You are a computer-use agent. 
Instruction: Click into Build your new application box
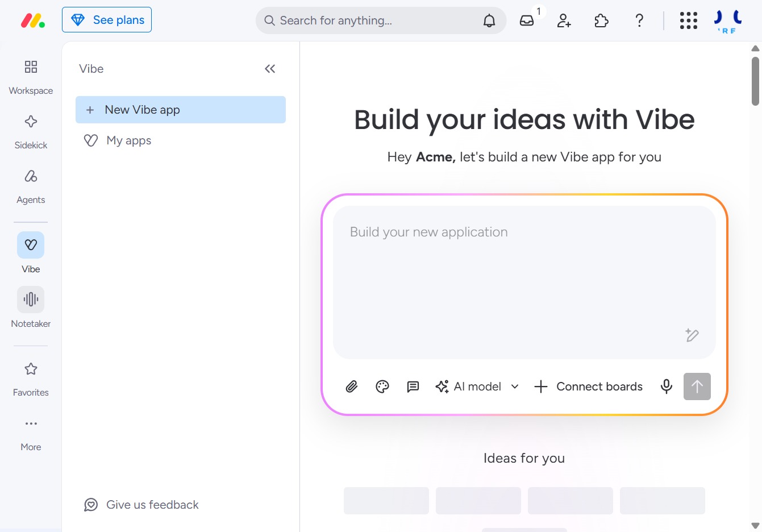[524, 282]
